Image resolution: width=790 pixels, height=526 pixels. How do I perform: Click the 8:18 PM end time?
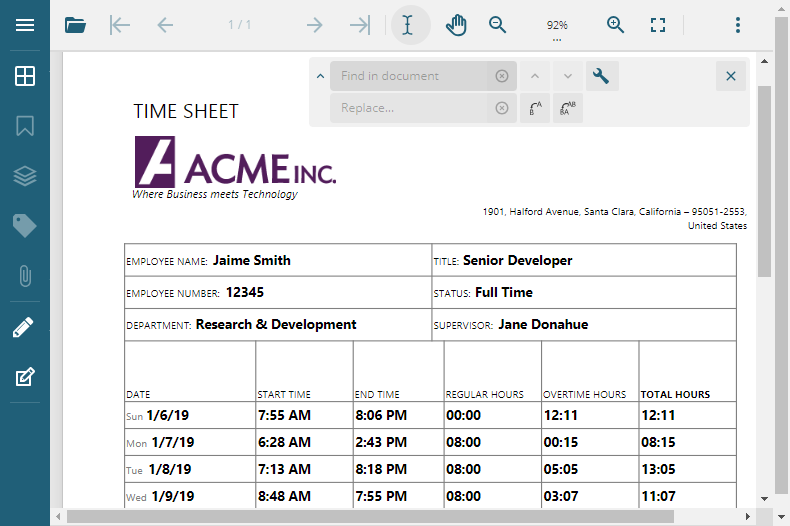pyautogui.click(x=381, y=470)
